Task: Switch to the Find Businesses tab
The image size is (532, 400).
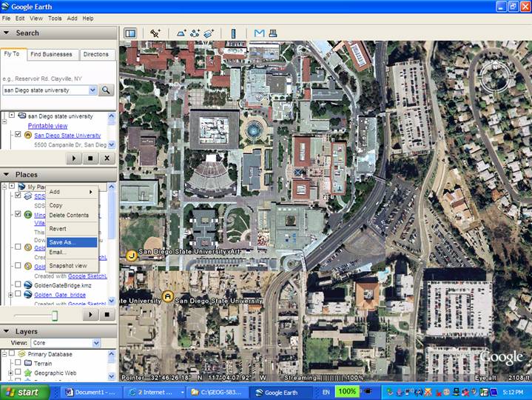Action: pos(51,54)
